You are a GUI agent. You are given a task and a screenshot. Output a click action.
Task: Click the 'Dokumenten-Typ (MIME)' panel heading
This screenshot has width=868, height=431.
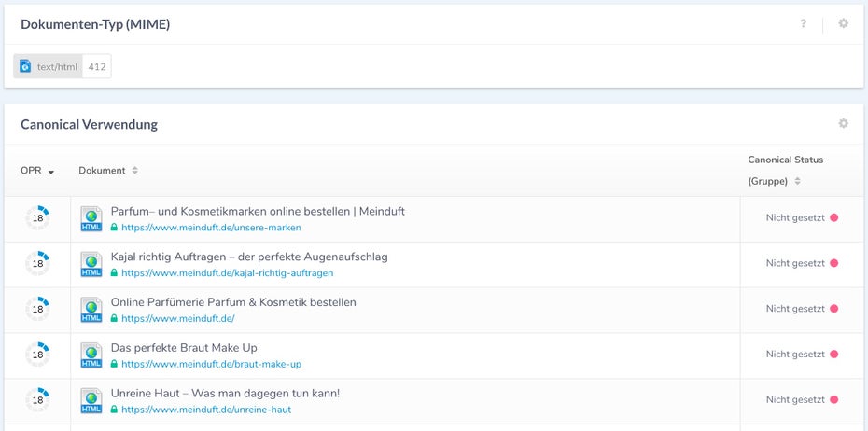click(x=95, y=24)
